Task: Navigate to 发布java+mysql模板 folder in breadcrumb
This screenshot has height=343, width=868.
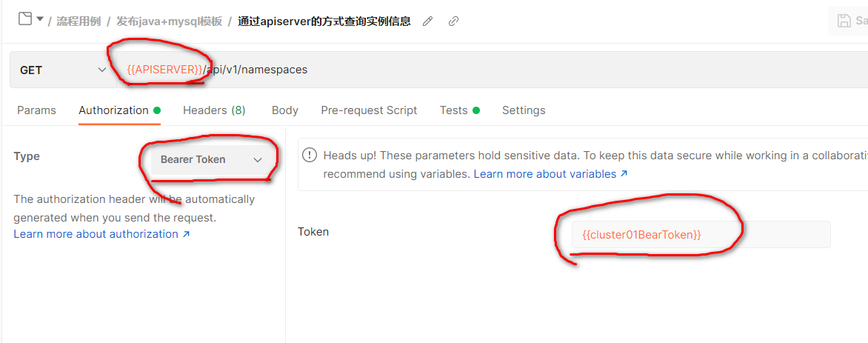Action: [169, 21]
